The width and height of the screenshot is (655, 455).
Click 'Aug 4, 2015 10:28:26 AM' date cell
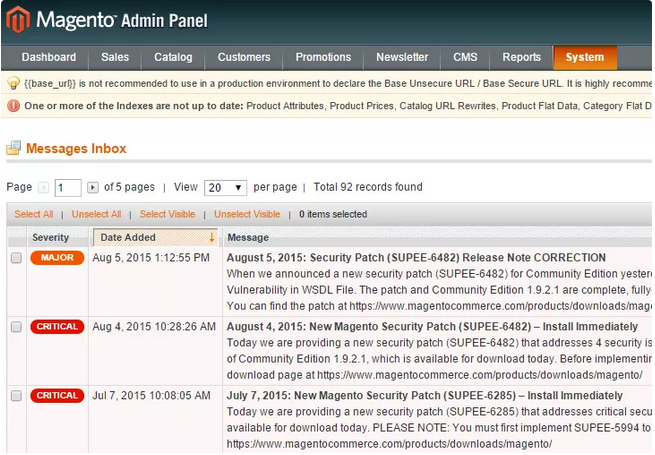coord(154,326)
